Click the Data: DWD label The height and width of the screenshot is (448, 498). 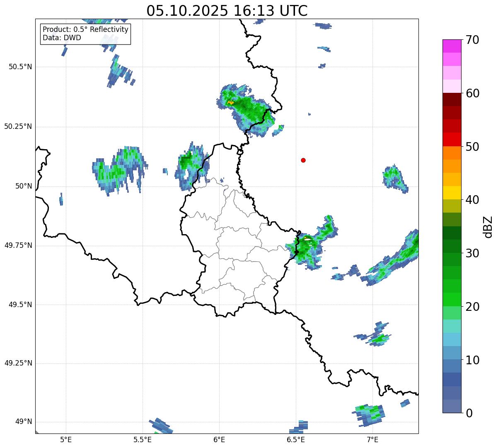tap(62, 38)
